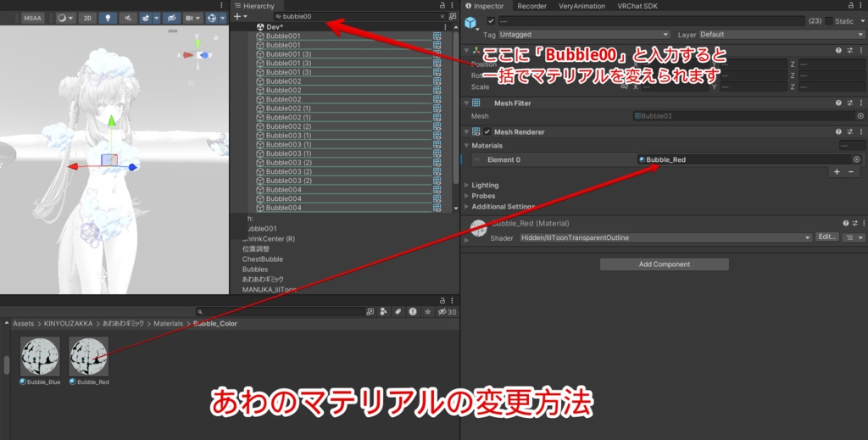This screenshot has height=440, width=868.
Task: Click the Hierarchy search field containing bubble00
Action: [359, 17]
